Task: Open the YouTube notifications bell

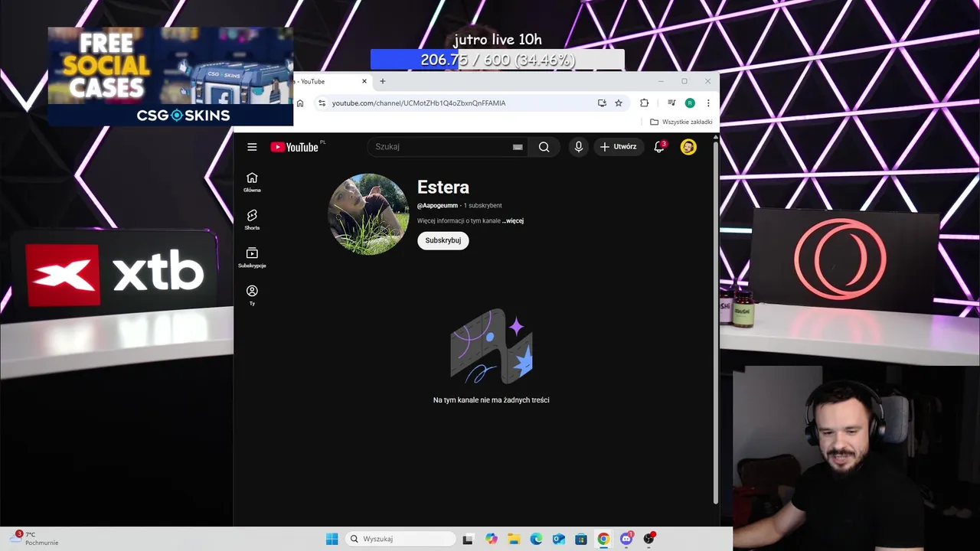Action: [659, 147]
